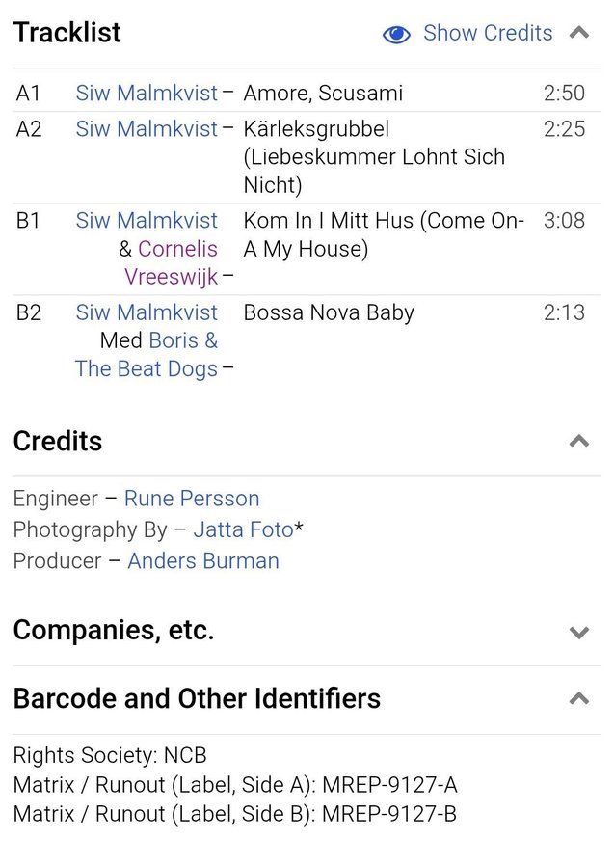Click the Barcode and Other Identifiers heading

pyautogui.click(x=197, y=698)
